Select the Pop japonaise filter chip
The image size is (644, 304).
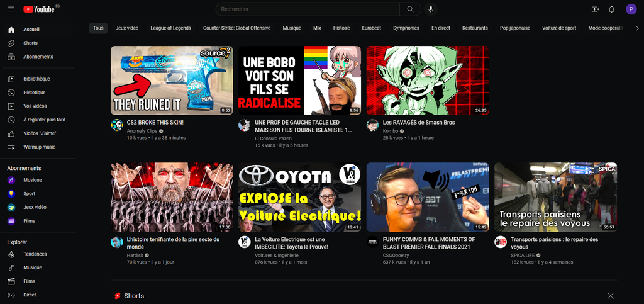click(515, 28)
